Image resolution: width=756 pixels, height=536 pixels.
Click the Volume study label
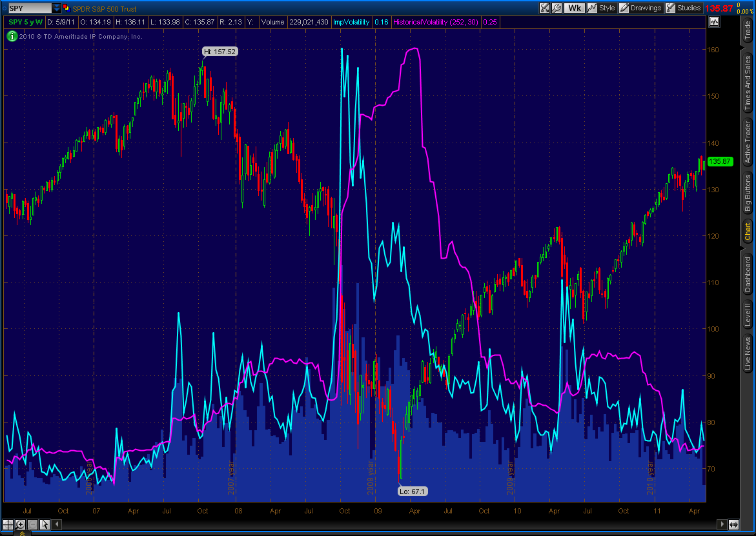coord(272,22)
